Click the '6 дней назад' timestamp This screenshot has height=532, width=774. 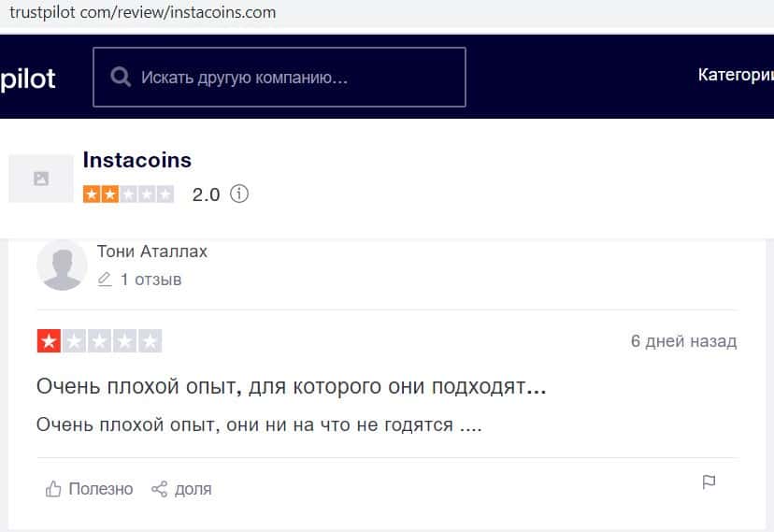coord(683,341)
